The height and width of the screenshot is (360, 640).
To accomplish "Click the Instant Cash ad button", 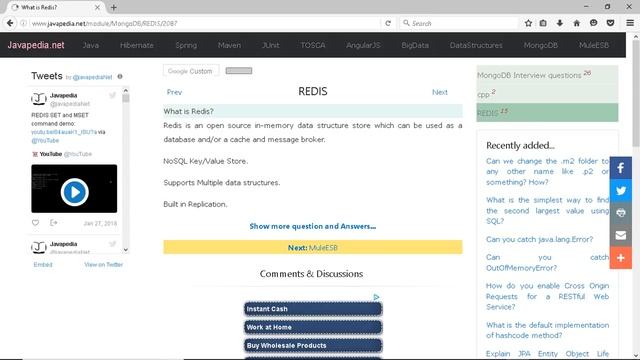I will [x=313, y=309].
